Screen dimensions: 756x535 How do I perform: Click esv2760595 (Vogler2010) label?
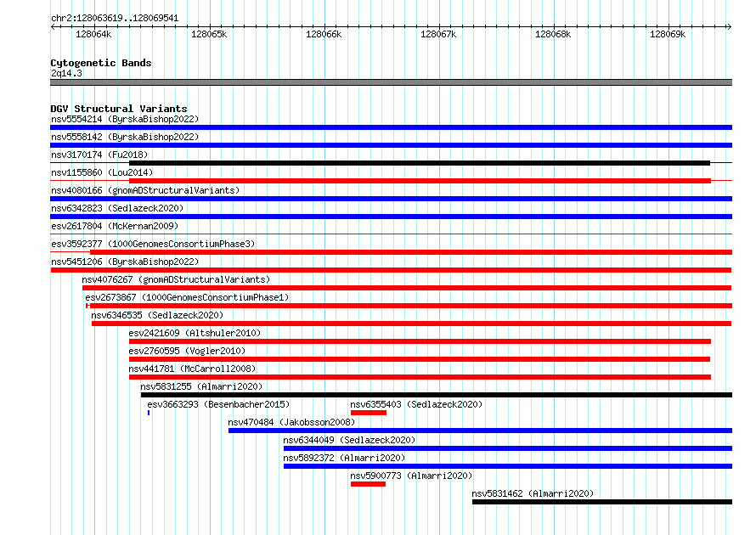[187, 351]
